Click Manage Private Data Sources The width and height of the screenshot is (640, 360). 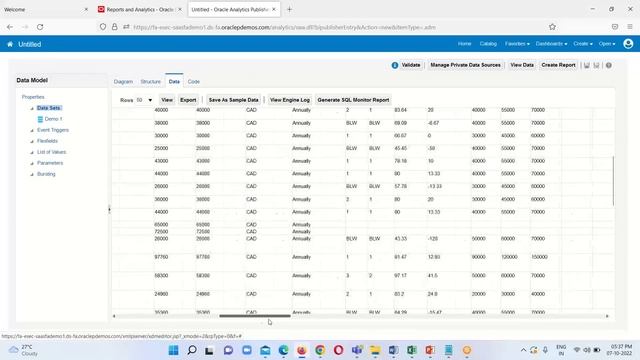[x=465, y=65]
